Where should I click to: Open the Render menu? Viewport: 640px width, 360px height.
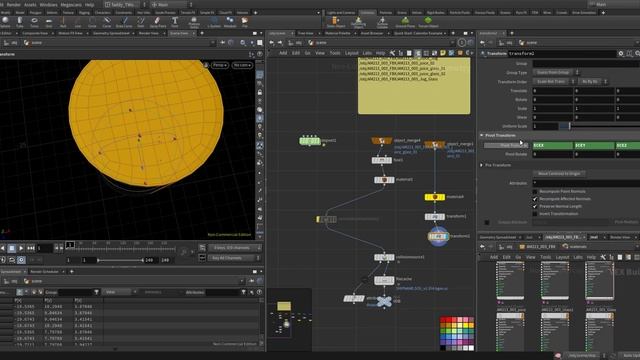click(x=13, y=4)
